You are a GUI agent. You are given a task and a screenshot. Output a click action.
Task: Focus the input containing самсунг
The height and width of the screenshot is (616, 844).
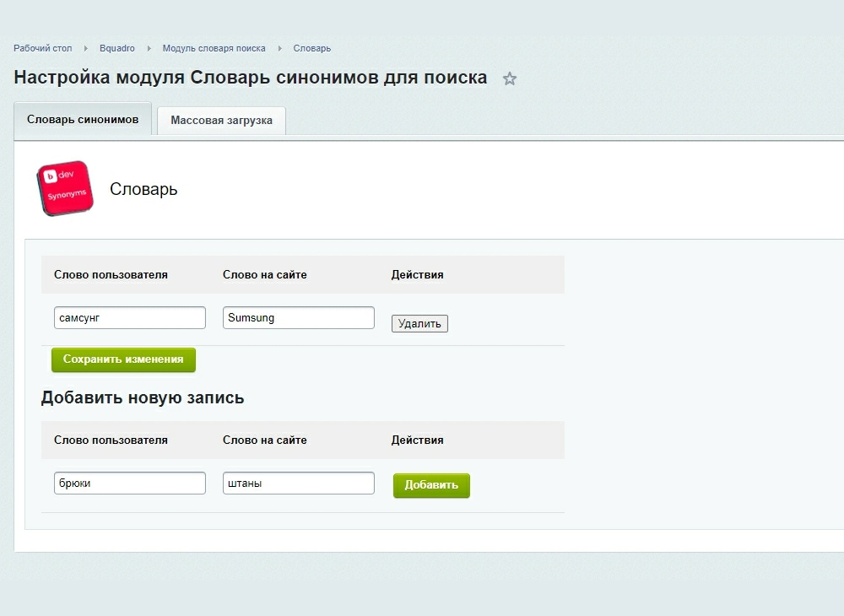tap(129, 318)
